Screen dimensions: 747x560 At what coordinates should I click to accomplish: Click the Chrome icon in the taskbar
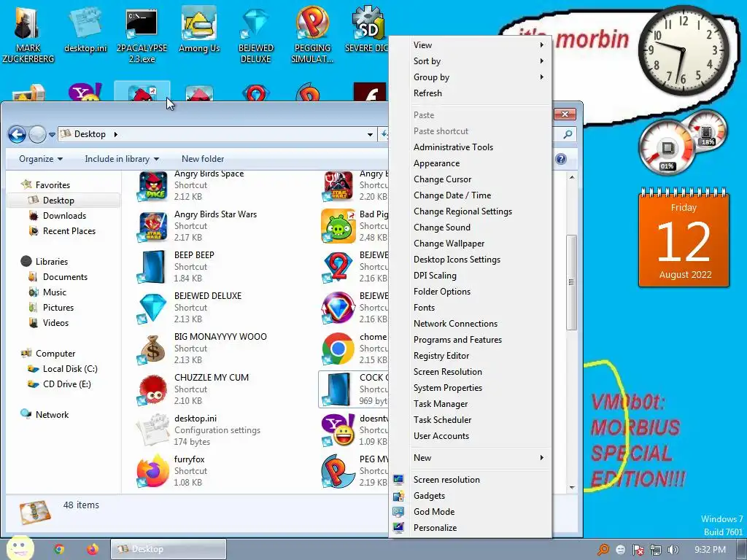click(x=59, y=549)
